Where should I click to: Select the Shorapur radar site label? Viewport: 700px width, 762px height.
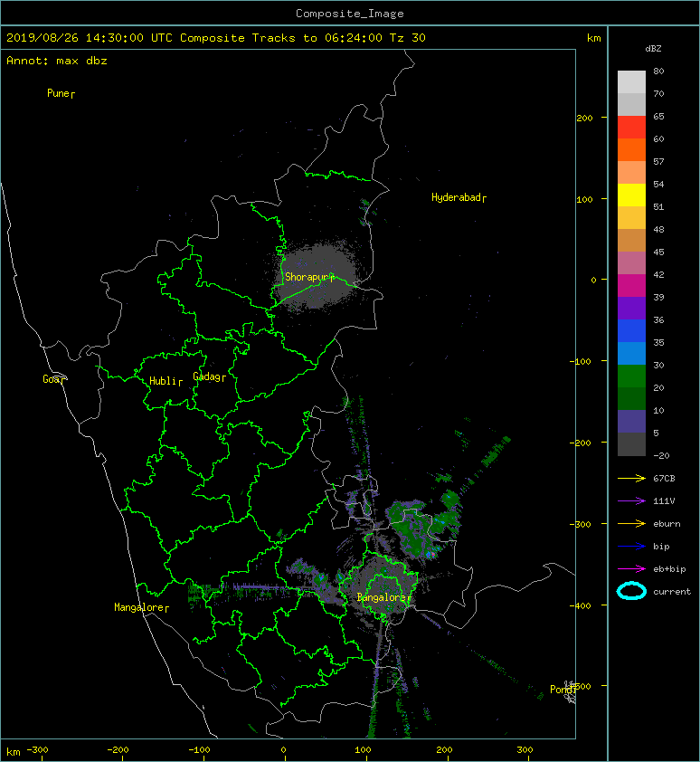309,277
